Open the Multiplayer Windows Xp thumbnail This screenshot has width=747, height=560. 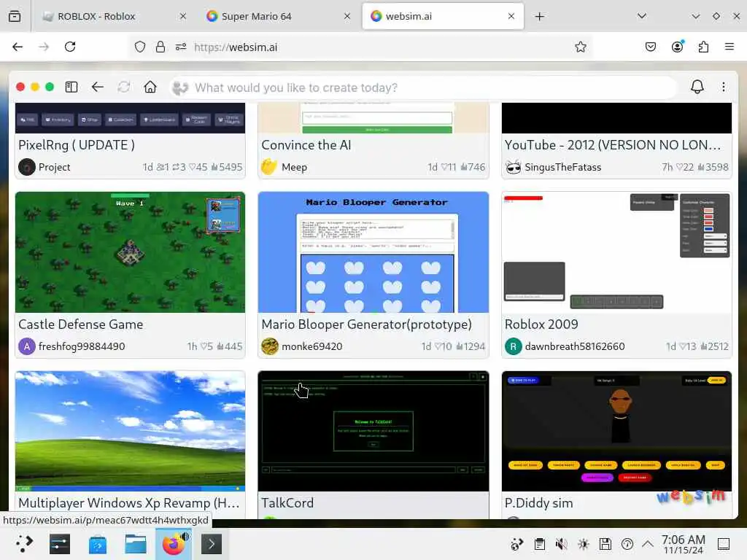(130, 431)
